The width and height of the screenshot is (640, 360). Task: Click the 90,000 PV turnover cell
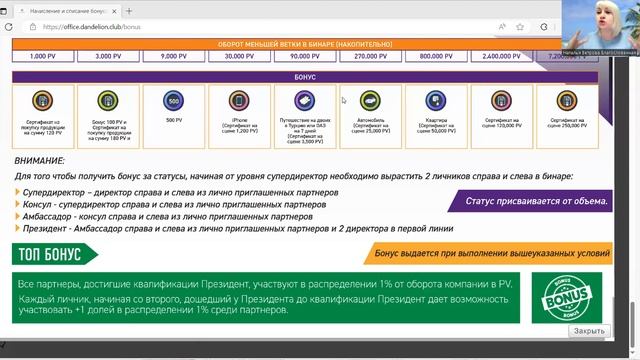pyautogui.click(x=305, y=56)
